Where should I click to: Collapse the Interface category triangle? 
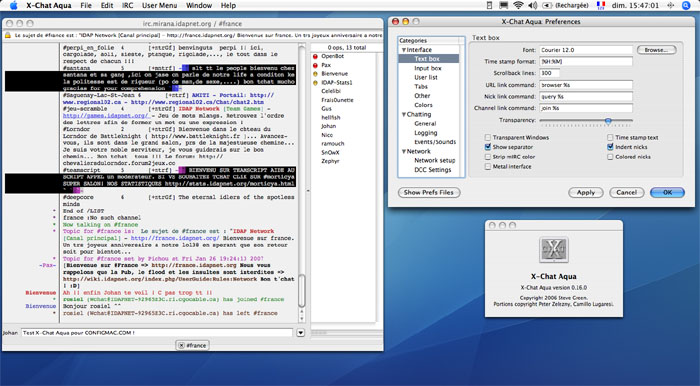pos(404,50)
